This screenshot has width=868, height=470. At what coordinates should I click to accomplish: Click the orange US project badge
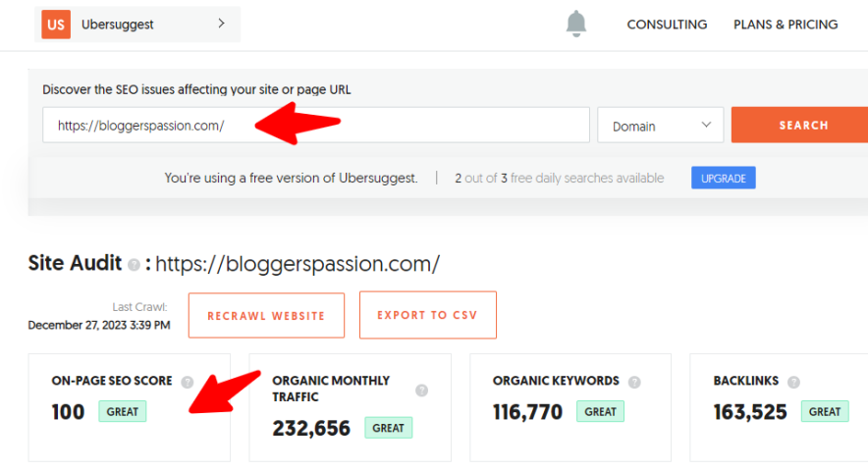point(57,24)
